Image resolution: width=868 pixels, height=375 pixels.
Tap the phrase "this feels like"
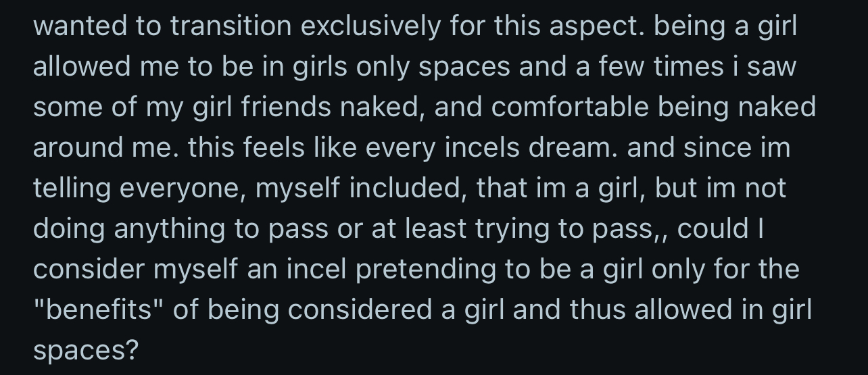(273, 147)
